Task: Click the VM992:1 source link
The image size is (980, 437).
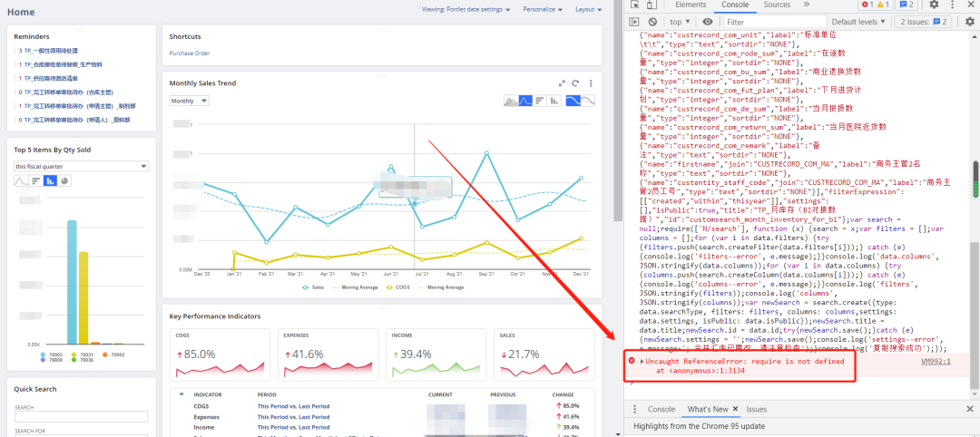Action: tap(936, 362)
